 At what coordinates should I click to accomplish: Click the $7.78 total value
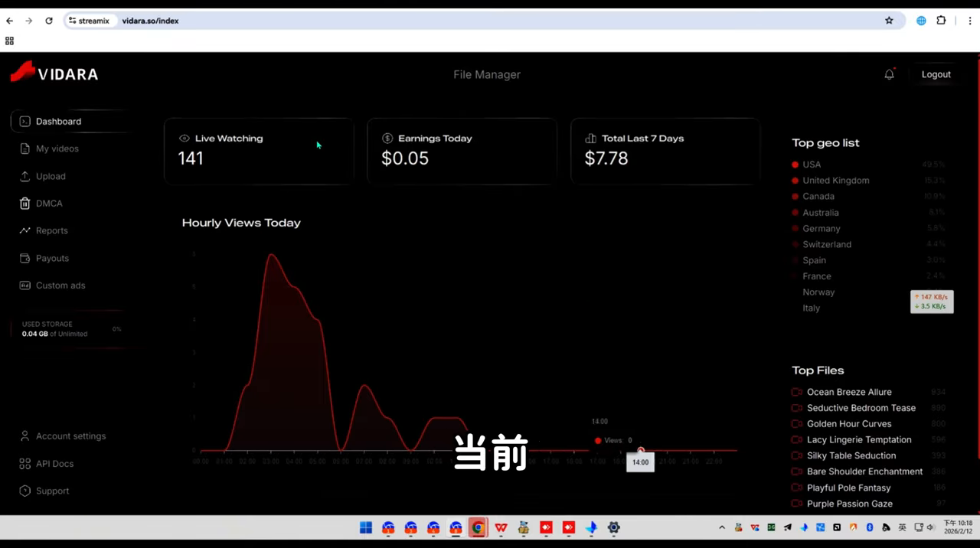pyautogui.click(x=606, y=158)
